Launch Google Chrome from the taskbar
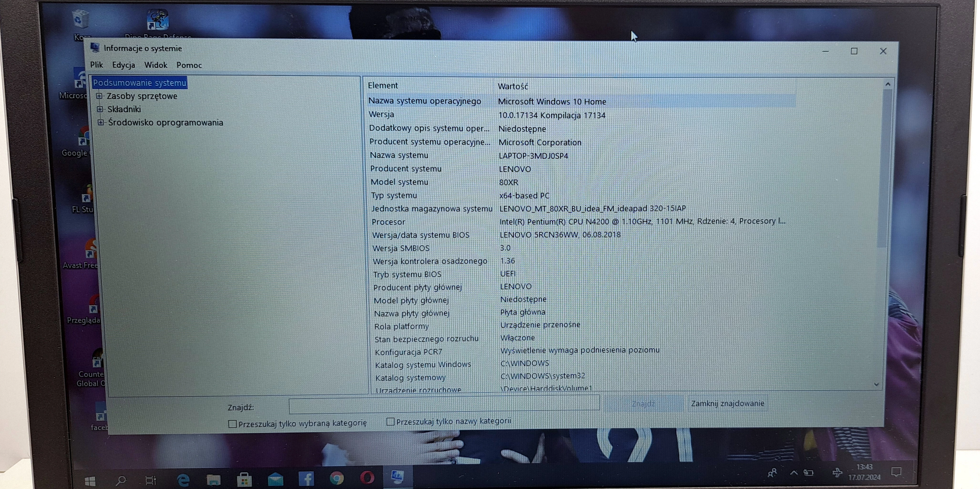This screenshot has width=980, height=489. coord(337,478)
